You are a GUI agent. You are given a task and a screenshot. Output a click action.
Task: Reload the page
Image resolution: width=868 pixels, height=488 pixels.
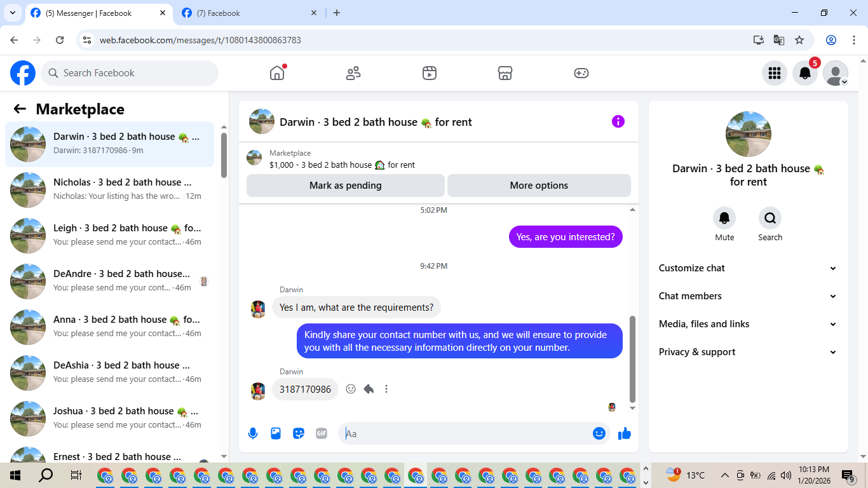(x=60, y=40)
